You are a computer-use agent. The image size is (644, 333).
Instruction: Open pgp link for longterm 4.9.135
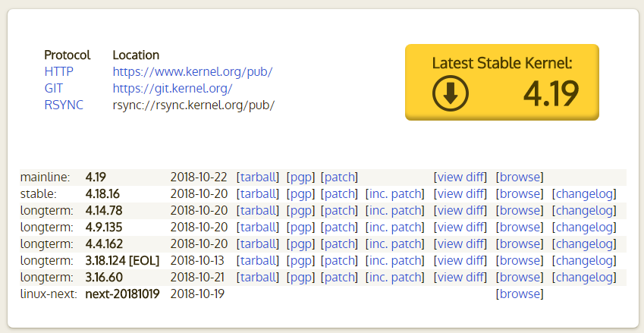click(300, 227)
